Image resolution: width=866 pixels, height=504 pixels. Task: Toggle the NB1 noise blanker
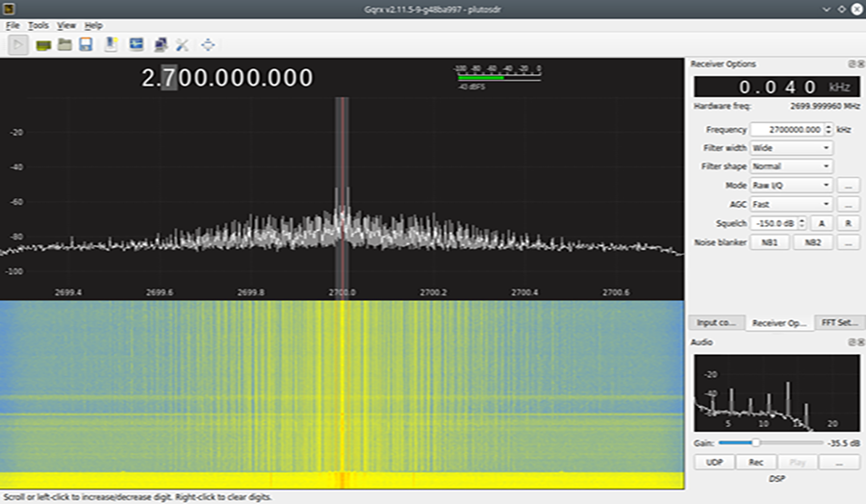[770, 242]
